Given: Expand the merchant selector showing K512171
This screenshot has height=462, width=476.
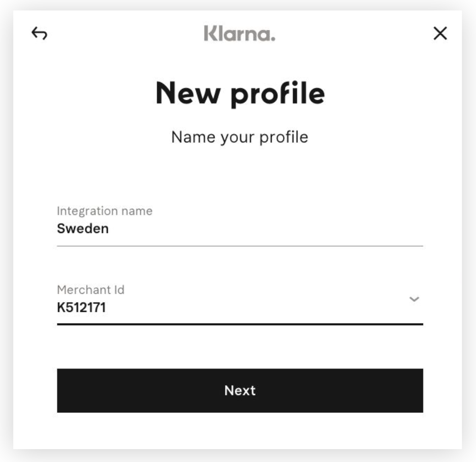Looking at the screenshot, I should click(x=414, y=299).
